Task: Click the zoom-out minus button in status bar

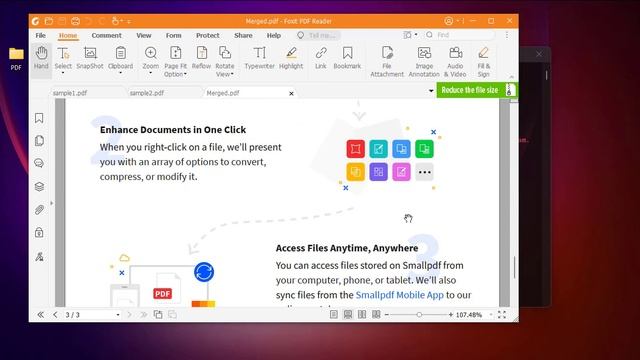Action: (387, 315)
